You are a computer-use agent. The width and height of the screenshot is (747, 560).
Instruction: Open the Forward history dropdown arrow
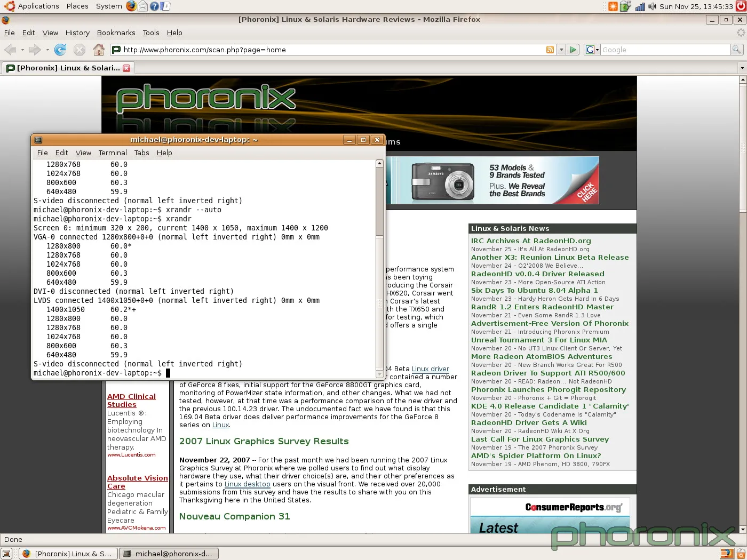(x=47, y=50)
